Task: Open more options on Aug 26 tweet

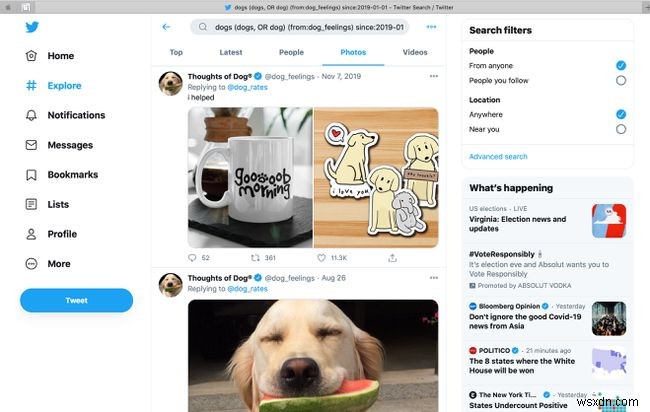Action: click(433, 277)
